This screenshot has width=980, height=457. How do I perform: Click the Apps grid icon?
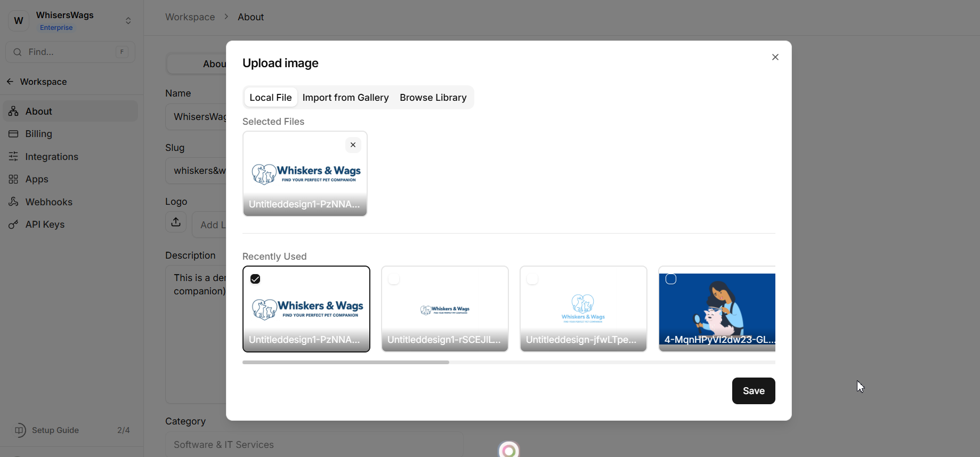coord(14,179)
